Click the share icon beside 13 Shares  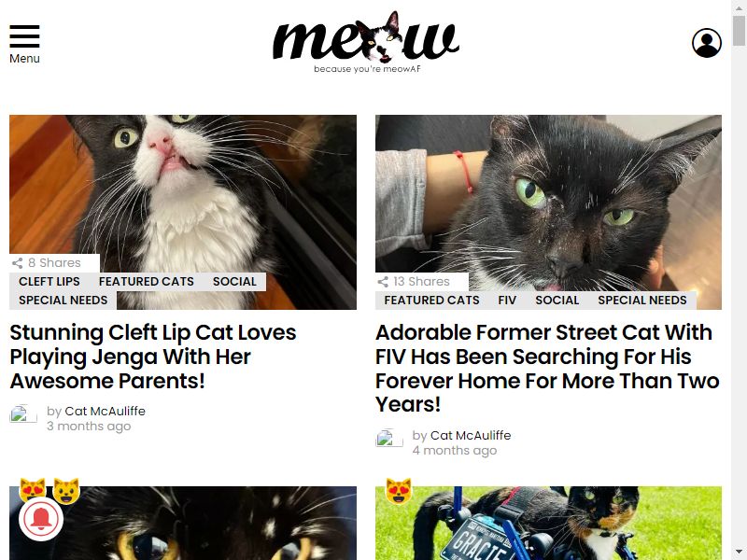coord(383,282)
